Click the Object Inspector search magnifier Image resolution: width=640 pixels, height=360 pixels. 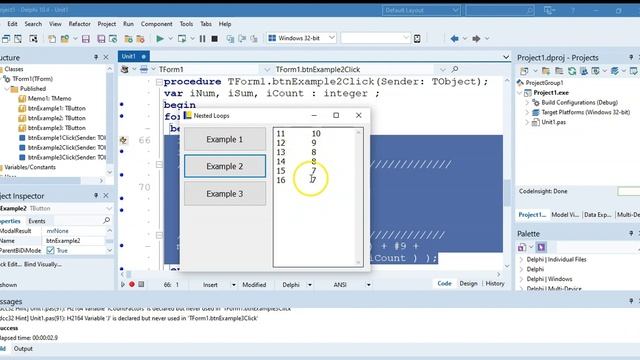pyautogui.click(x=107, y=220)
